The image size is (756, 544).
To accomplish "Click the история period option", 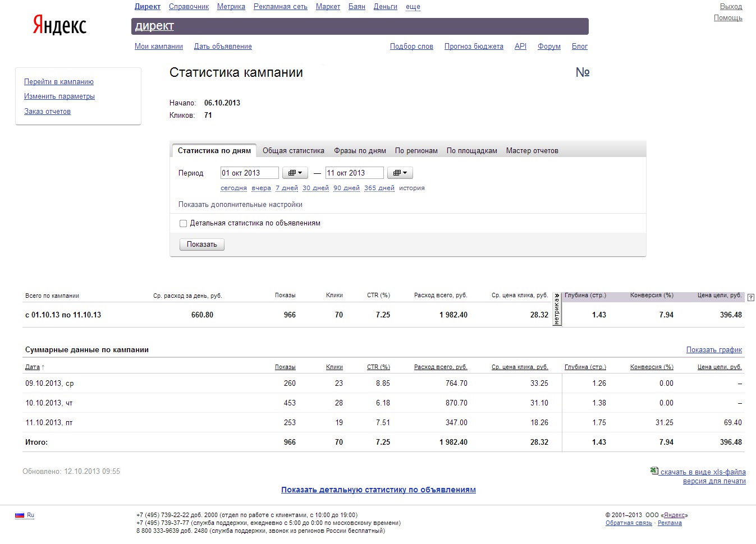I will (x=412, y=188).
